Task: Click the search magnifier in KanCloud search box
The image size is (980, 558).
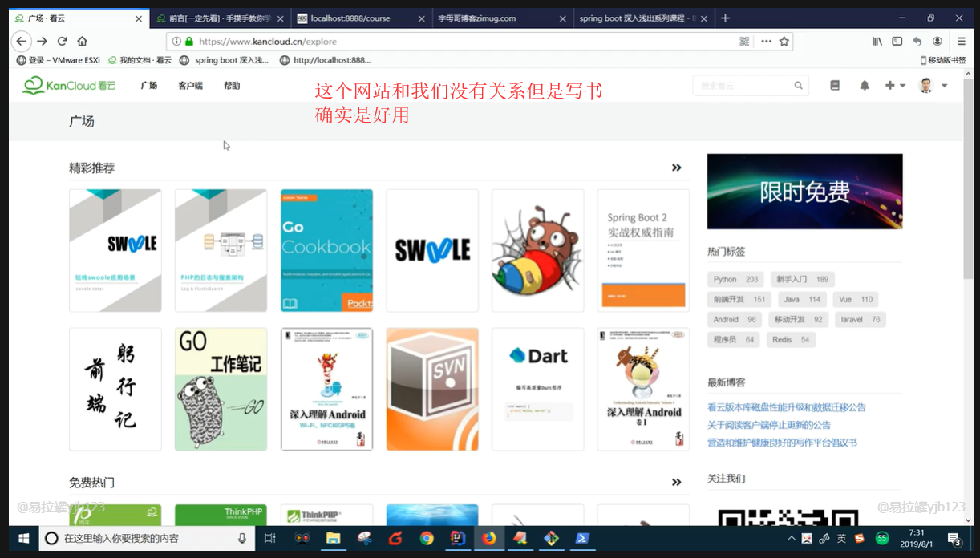Action: tap(798, 86)
